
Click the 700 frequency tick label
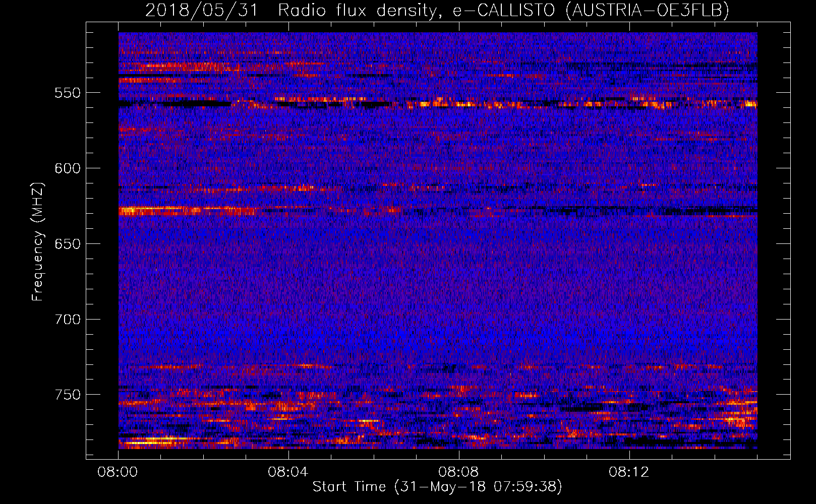pyautogui.click(x=68, y=320)
